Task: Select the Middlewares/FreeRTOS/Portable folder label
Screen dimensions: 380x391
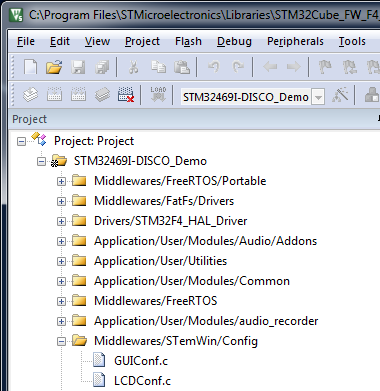Action: click(180, 181)
